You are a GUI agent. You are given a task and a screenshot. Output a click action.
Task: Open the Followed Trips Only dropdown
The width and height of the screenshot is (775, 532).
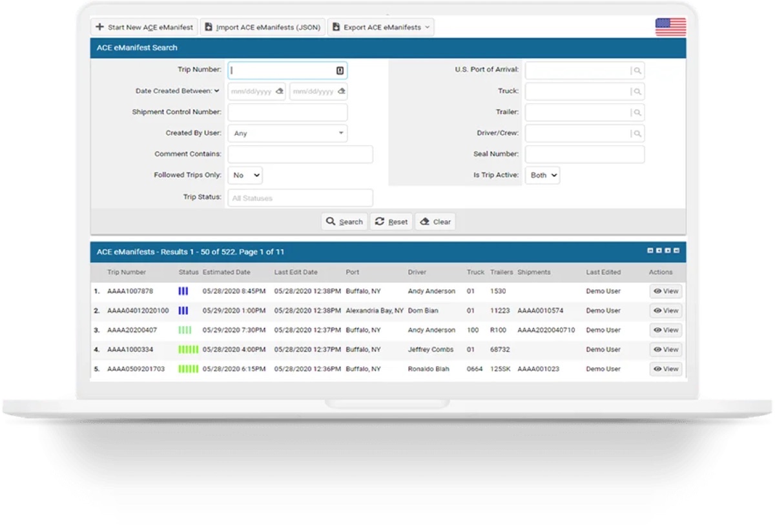(x=245, y=175)
